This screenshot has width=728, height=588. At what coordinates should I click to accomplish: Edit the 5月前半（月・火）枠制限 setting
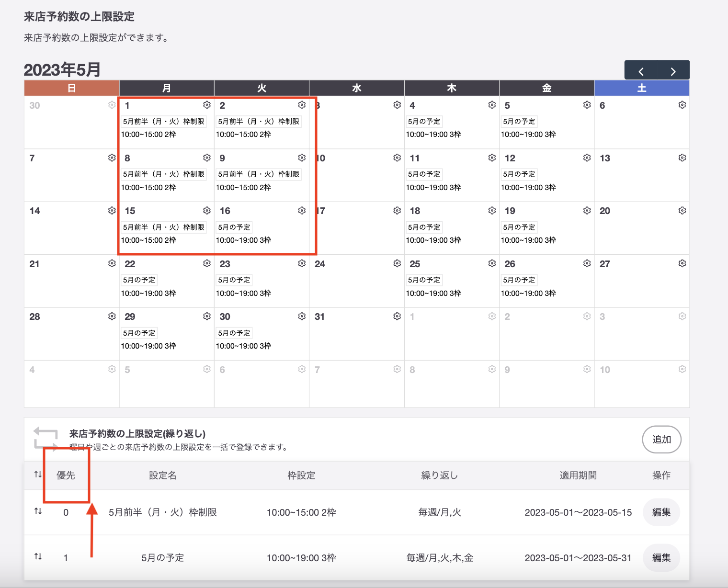click(661, 512)
